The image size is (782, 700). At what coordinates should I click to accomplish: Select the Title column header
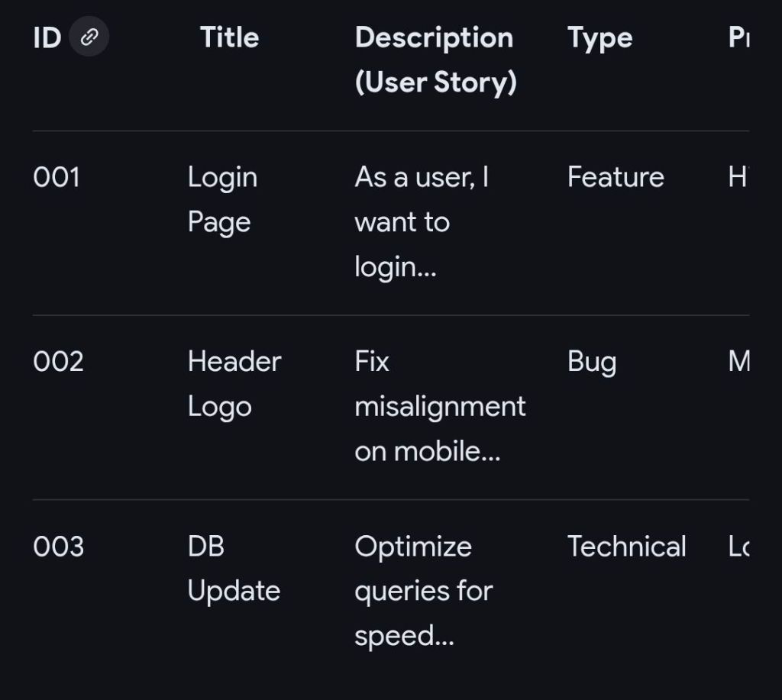click(x=229, y=37)
